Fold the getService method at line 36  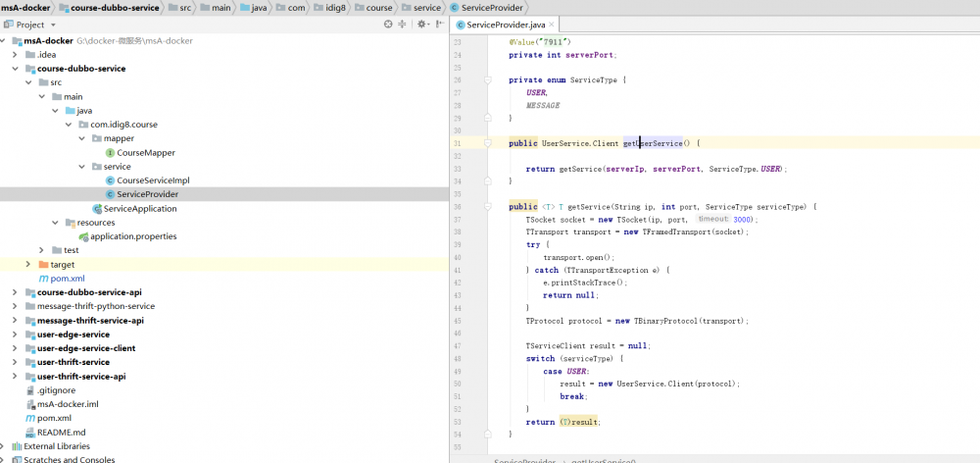pyautogui.click(x=487, y=207)
